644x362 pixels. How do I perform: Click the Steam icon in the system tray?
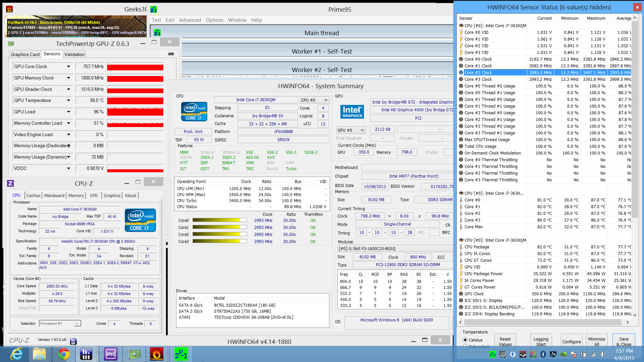(x=523, y=354)
